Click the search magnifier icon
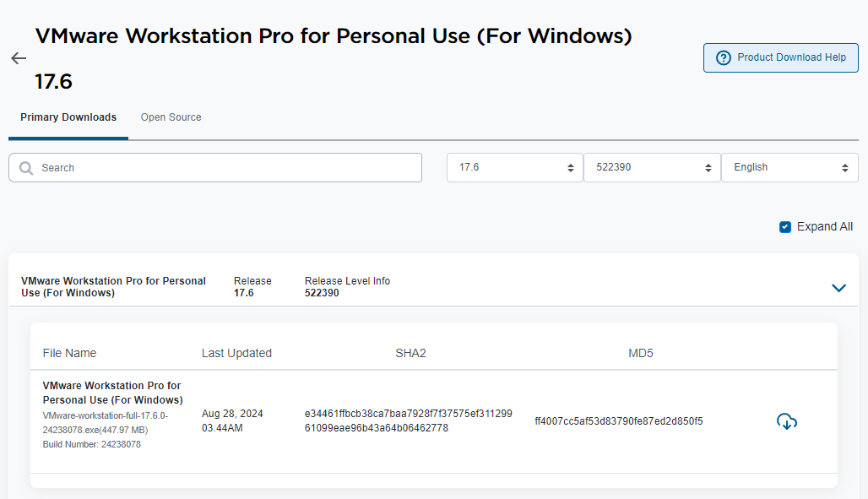 pos(26,168)
